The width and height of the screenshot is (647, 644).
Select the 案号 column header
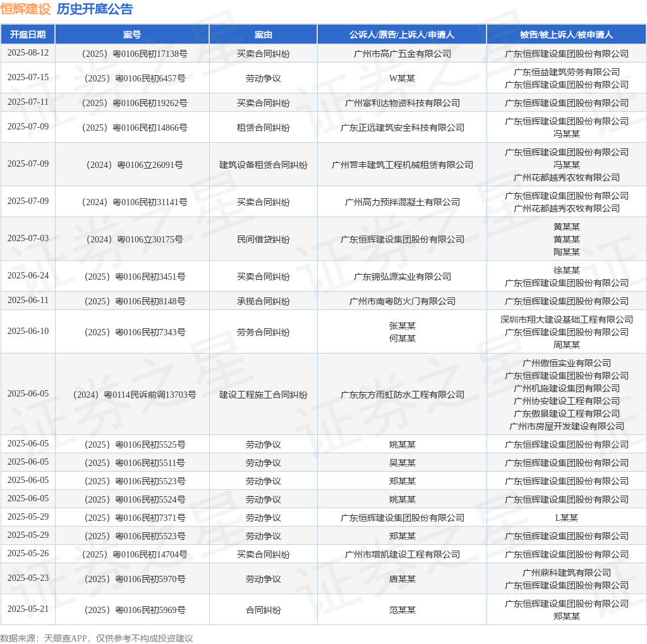(x=132, y=35)
